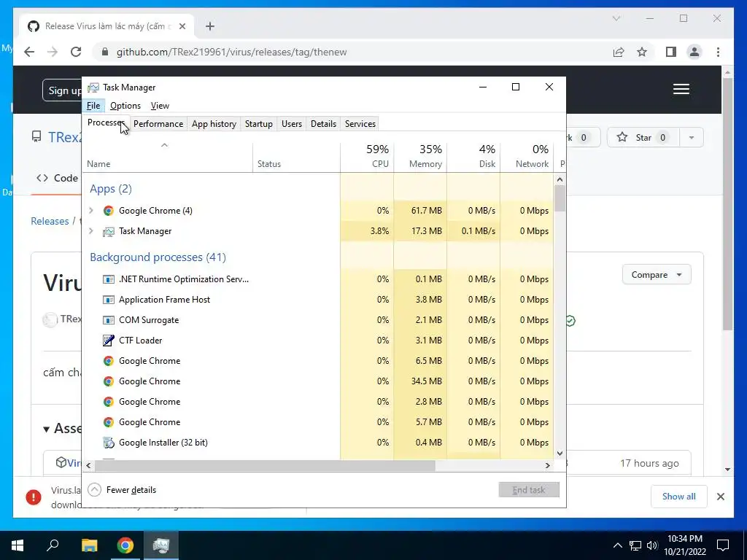747x560 pixels.
Task: Open the Chrome profile avatar icon
Action: click(x=694, y=52)
